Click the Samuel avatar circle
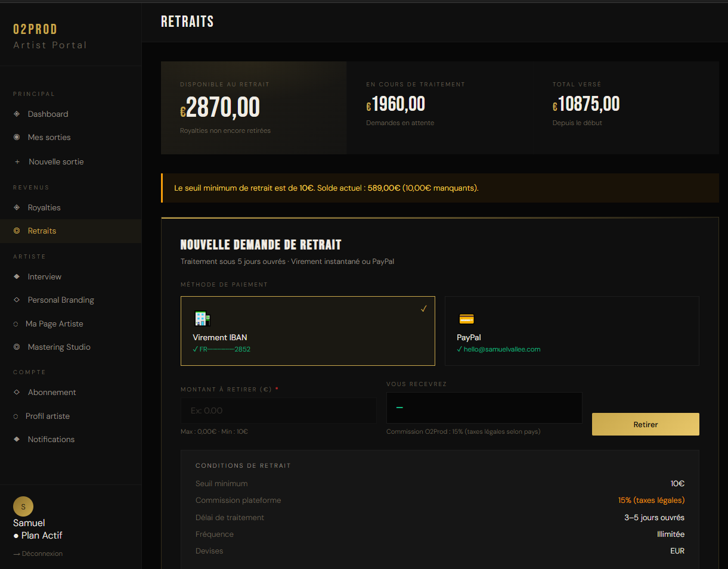The height and width of the screenshot is (569, 728). point(23,506)
